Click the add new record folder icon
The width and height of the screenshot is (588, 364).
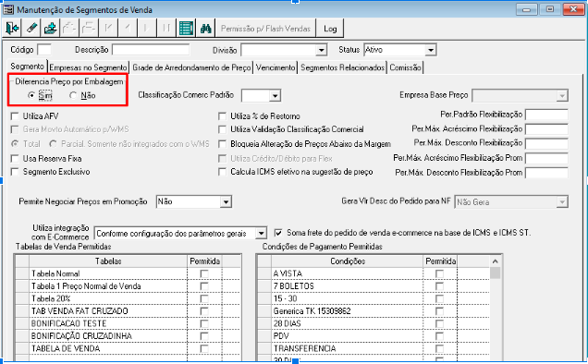tap(50, 29)
